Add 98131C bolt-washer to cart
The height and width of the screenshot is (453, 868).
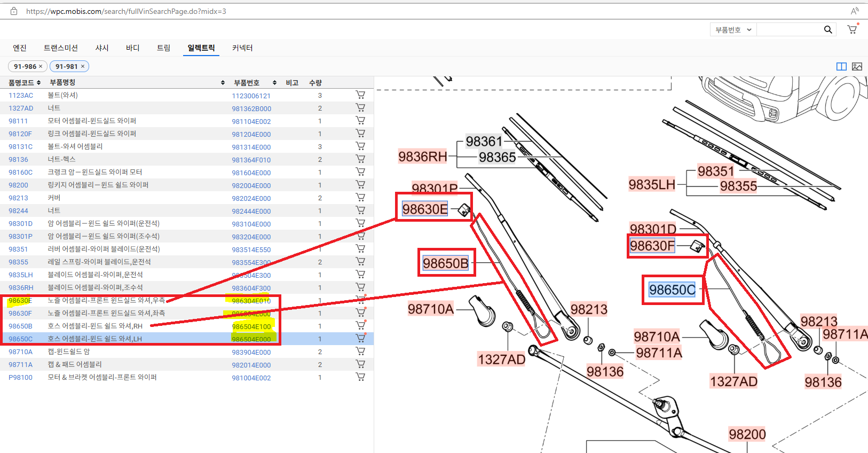tap(361, 146)
